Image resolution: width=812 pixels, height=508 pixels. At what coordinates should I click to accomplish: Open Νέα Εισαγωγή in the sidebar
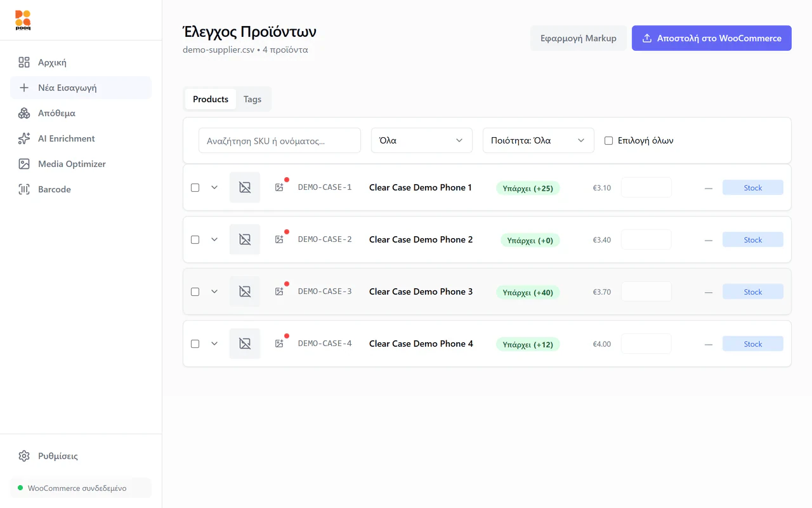point(81,88)
